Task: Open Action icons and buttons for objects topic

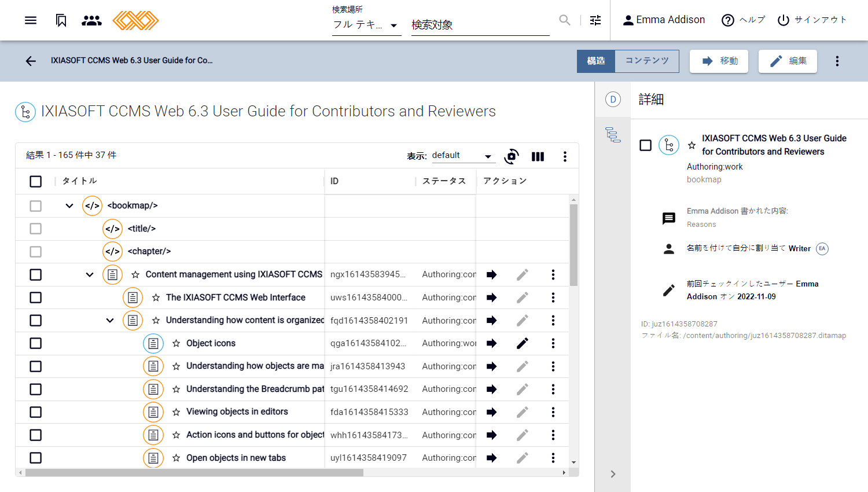Action: (x=255, y=435)
